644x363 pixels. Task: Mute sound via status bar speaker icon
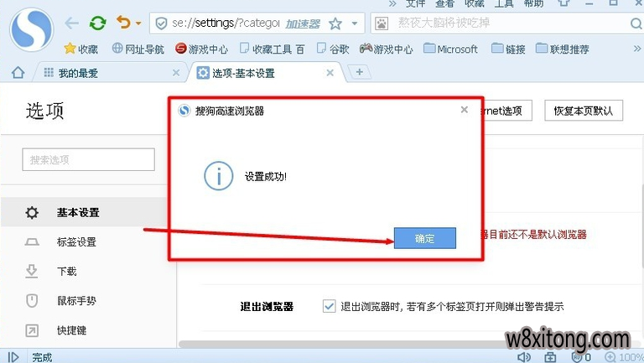(x=524, y=357)
